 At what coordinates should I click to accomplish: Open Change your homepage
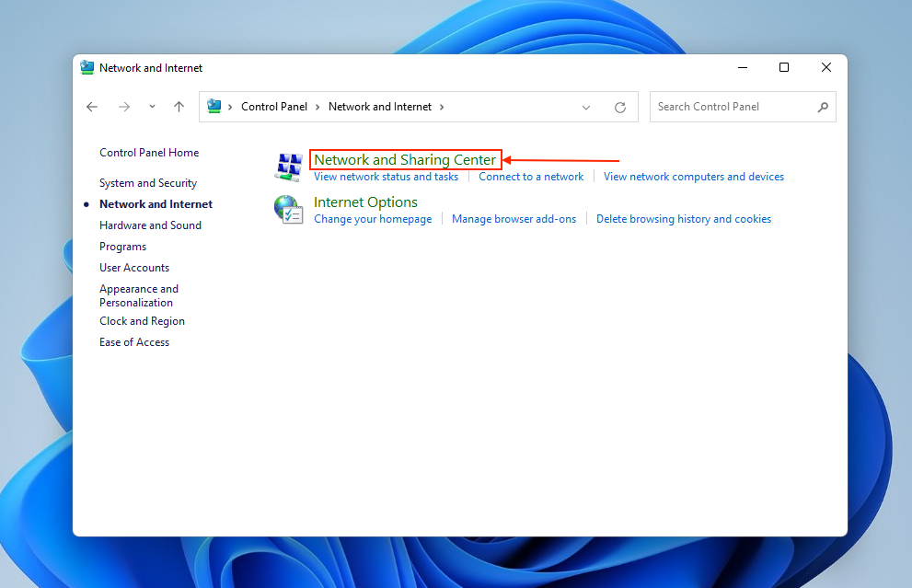click(373, 218)
